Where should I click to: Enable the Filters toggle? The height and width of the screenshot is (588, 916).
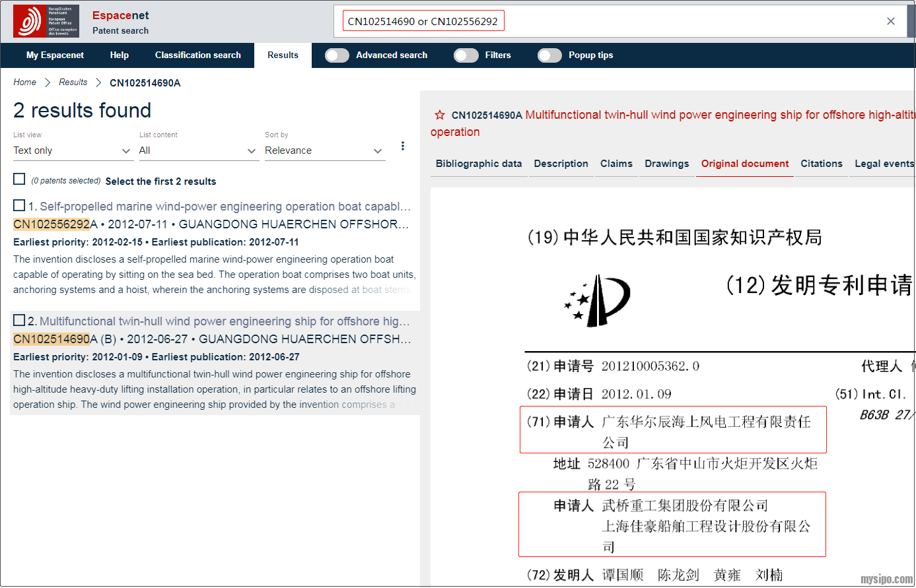[466, 55]
